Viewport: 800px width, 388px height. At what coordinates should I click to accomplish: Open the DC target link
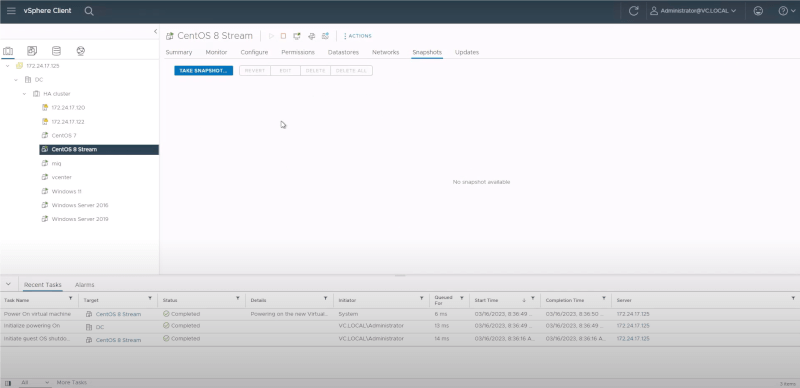pyautogui.click(x=99, y=327)
